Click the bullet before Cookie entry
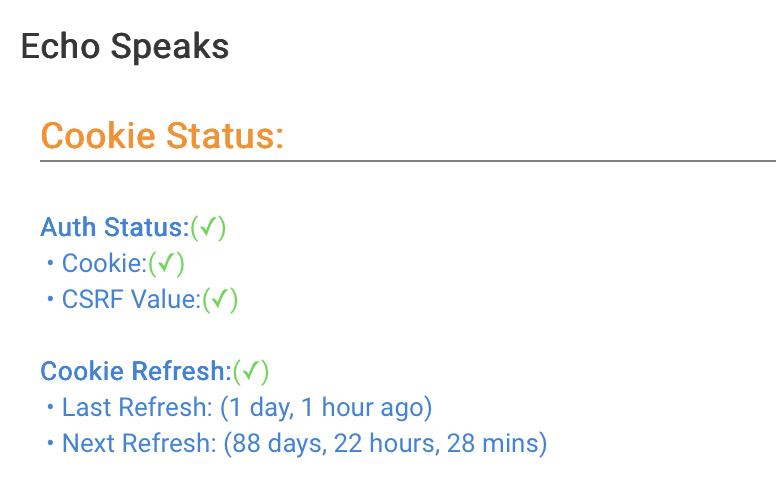The height and width of the screenshot is (496, 776). 50,263
